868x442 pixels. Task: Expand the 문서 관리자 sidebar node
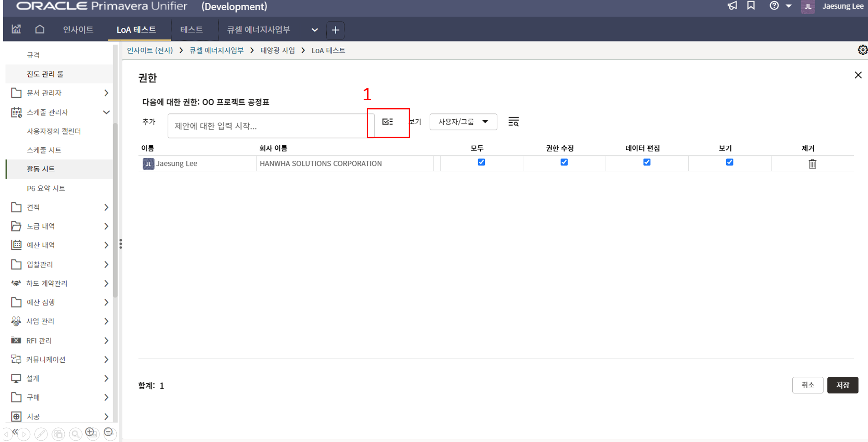pos(106,93)
